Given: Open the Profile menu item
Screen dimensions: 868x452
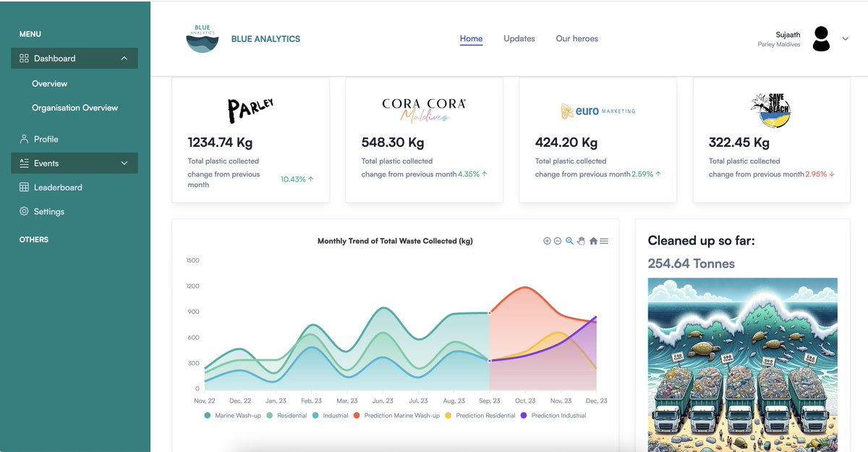Looking at the screenshot, I should pyautogui.click(x=46, y=139).
